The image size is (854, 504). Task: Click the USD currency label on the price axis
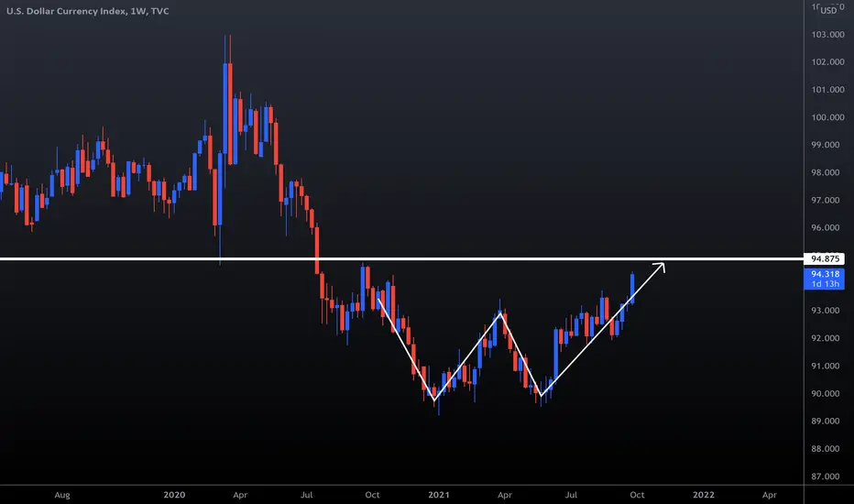(x=828, y=10)
